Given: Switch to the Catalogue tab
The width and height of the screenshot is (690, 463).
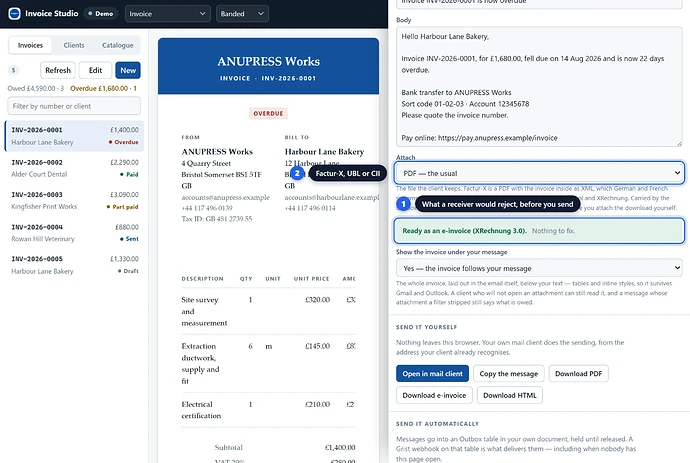Looking at the screenshot, I should [117, 45].
